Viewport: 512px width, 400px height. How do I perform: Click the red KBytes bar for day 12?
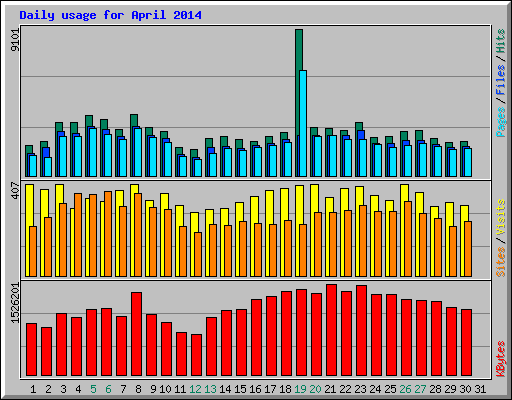point(196,355)
